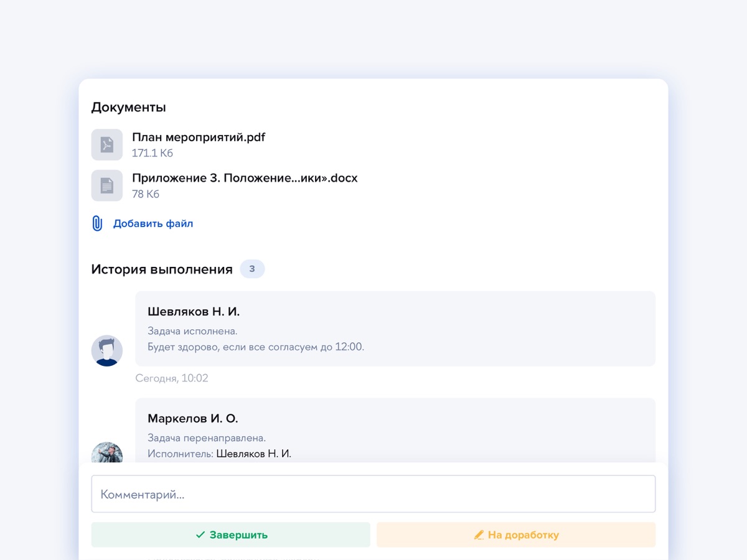Click the Шевляков Н. И. author name heading
Image resolution: width=747 pixels, height=560 pixels.
[x=194, y=312]
